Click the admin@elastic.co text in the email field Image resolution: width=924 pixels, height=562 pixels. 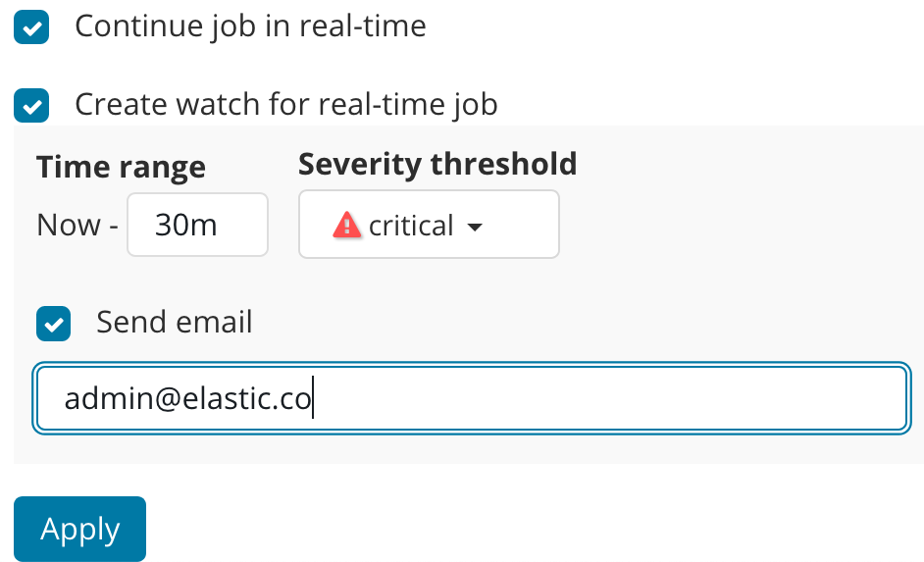tap(187, 399)
